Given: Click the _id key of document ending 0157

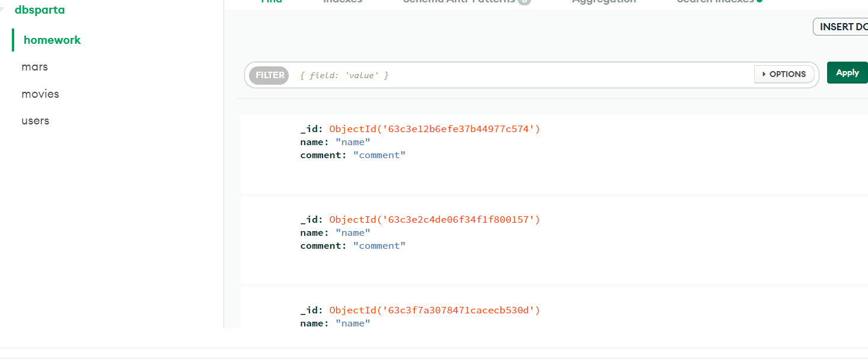Looking at the screenshot, I should [312, 220].
